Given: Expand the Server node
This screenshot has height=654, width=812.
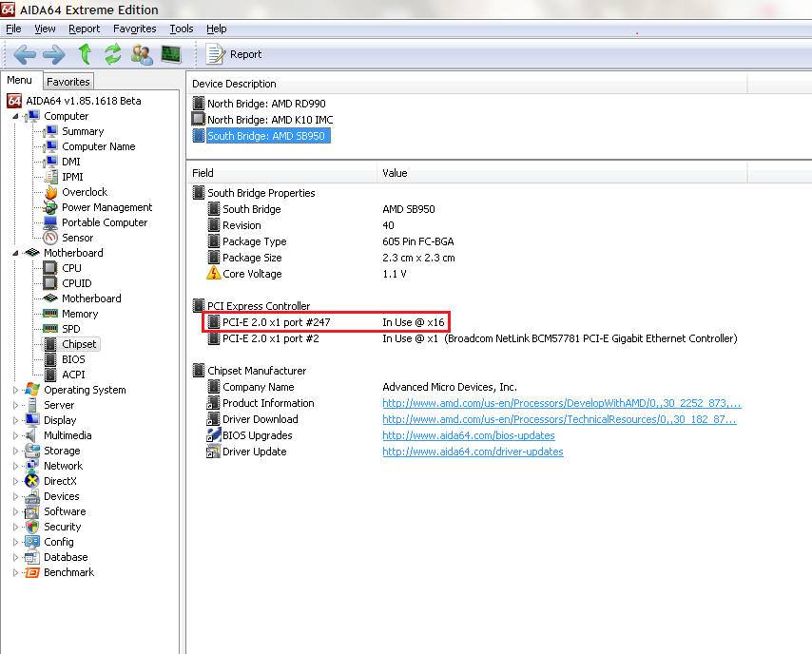Looking at the screenshot, I should click(15, 405).
